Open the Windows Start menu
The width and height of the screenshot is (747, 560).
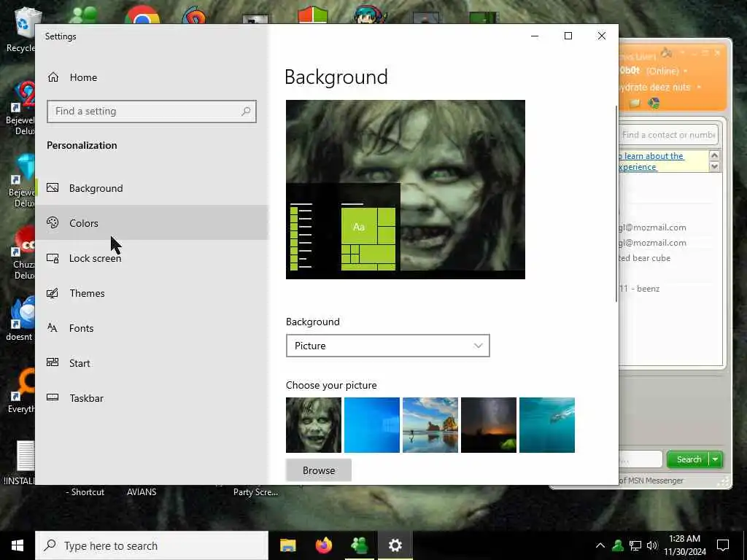18,545
